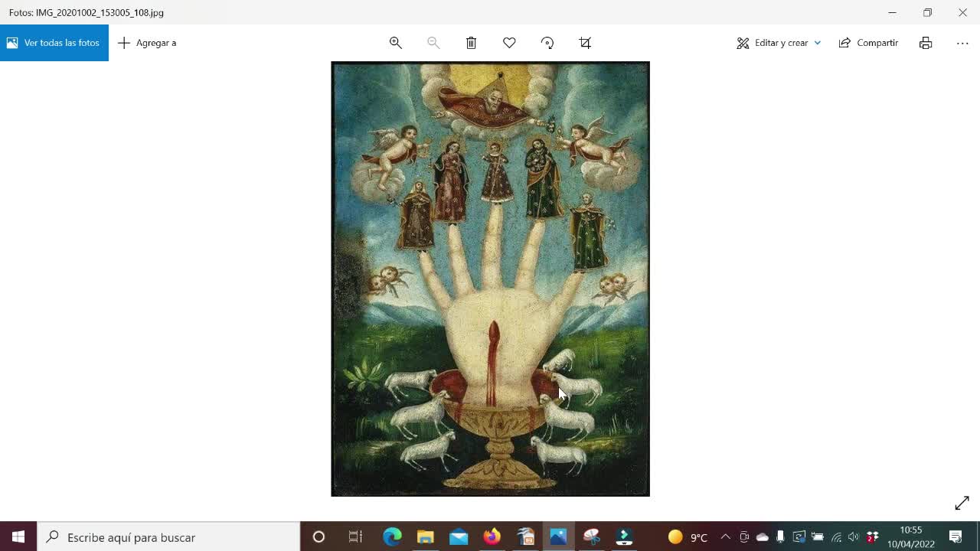Screen dimensions: 980x551
Task: Open clock showing 10:55 10/04/2022
Action: (x=911, y=537)
